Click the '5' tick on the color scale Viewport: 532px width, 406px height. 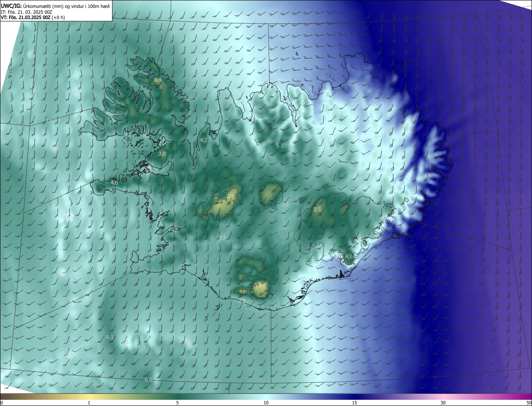[x=177, y=403]
